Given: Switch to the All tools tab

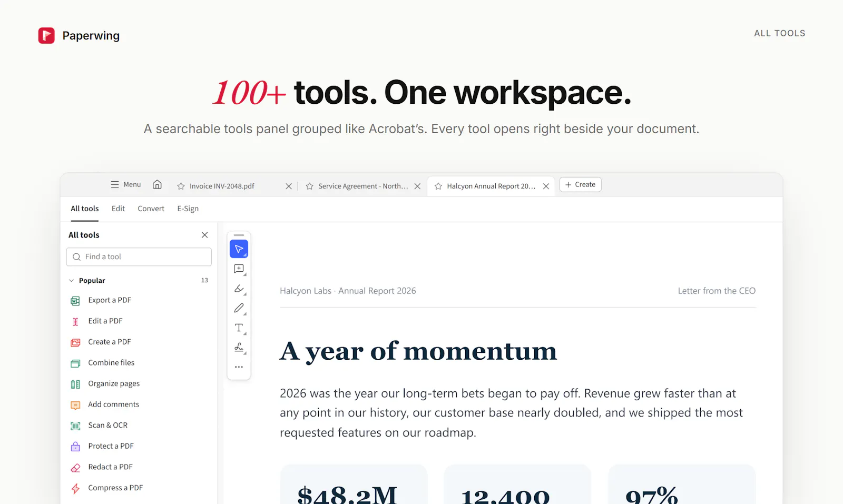Looking at the screenshot, I should point(85,209).
